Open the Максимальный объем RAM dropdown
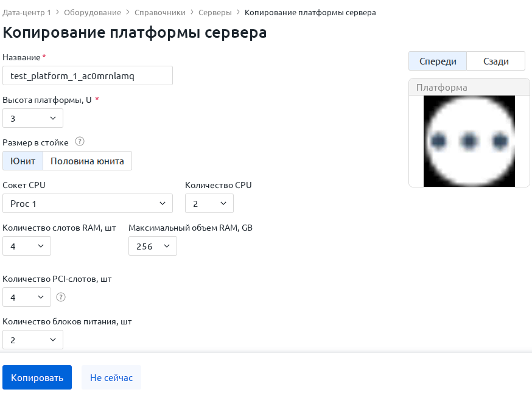The image size is (532, 395). 153,246
